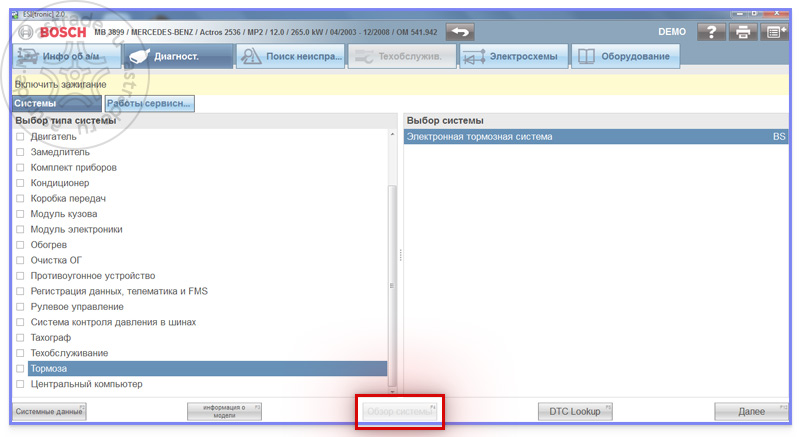Screen dimensions: 799x437
Task: Click the DTC Lookup button
Action: click(x=575, y=412)
